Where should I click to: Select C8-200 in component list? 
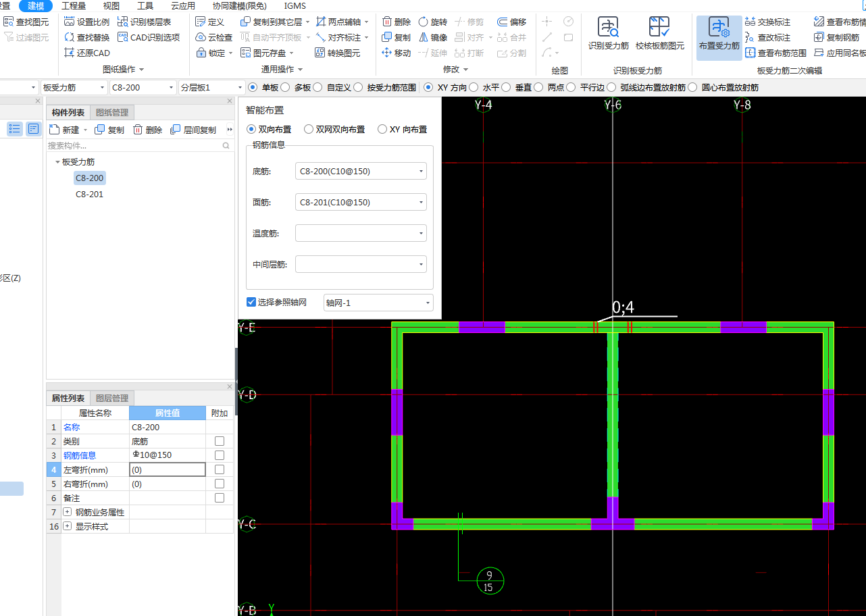[89, 178]
